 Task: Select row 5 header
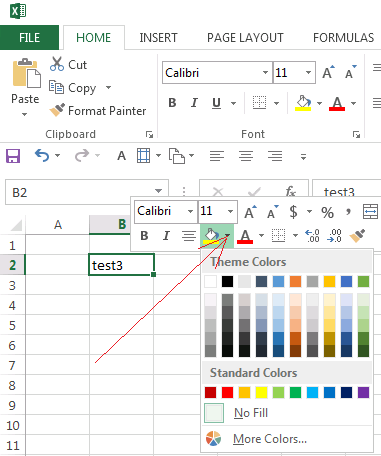click(x=12, y=325)
